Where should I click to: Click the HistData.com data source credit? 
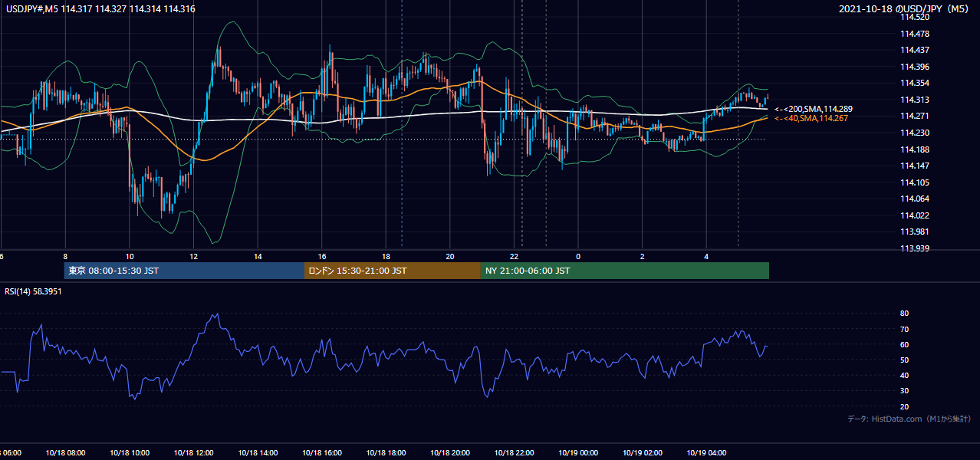[909, 419]
